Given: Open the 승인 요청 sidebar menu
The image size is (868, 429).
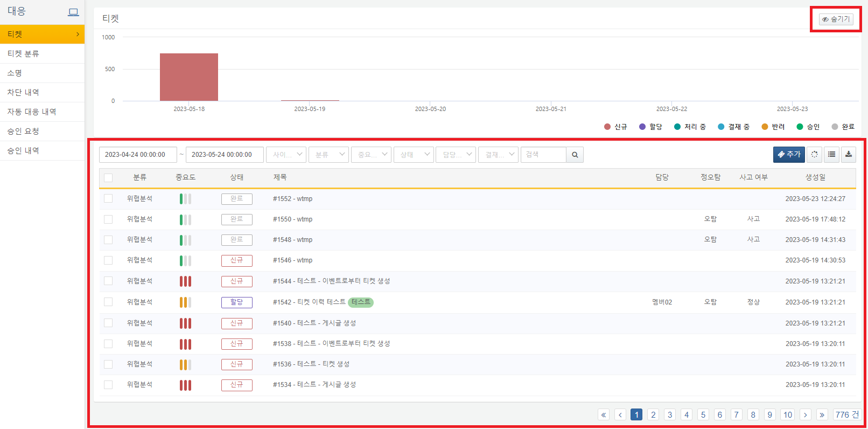Looking at the screenshot, I should click(x=42, y=132).
